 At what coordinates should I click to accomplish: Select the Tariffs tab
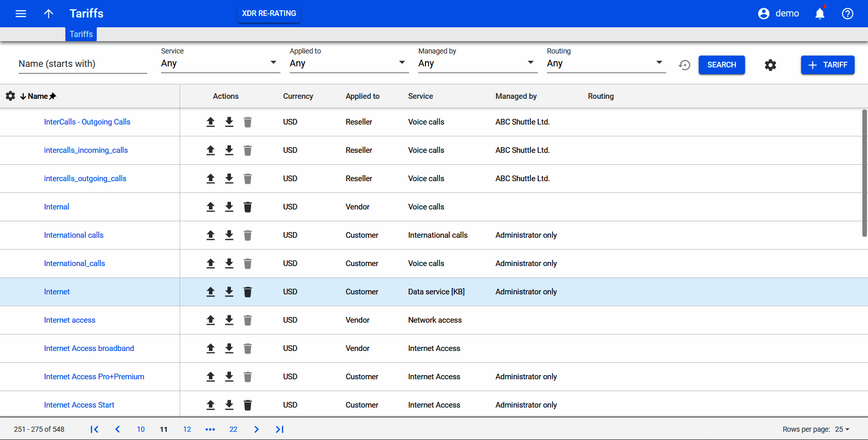point(81,34)
